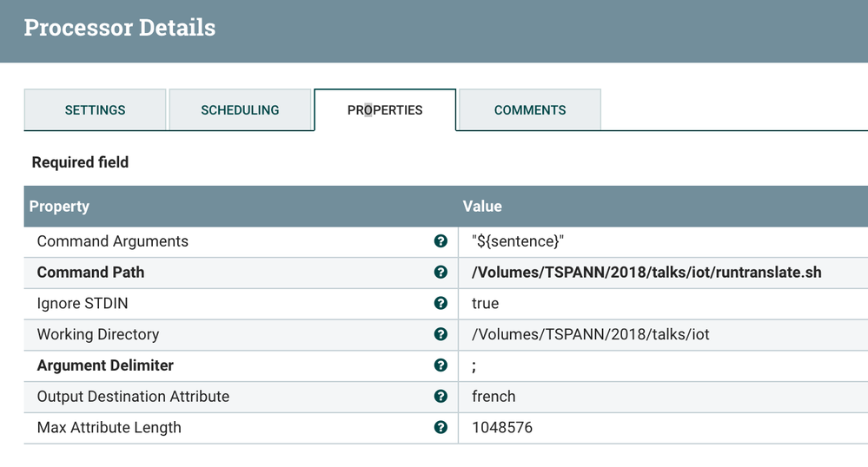
Task: Change the Ignore STDIN true value
Action: click(485, 303)
